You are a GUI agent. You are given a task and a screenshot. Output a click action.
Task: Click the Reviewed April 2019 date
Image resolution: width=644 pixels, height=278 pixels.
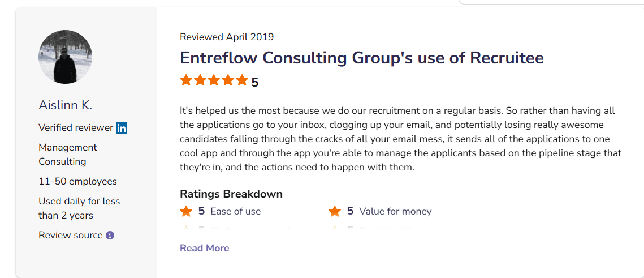(227, 37)
